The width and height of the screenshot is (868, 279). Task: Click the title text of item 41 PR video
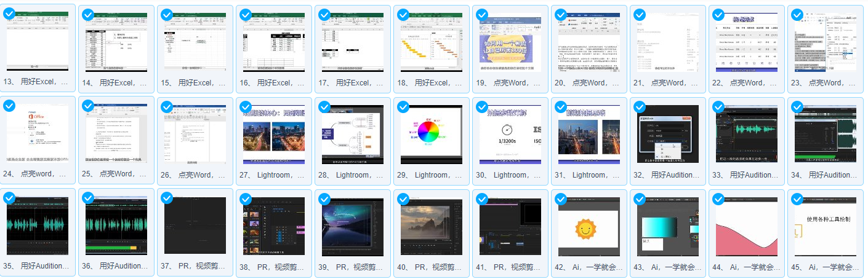(510, 267)
